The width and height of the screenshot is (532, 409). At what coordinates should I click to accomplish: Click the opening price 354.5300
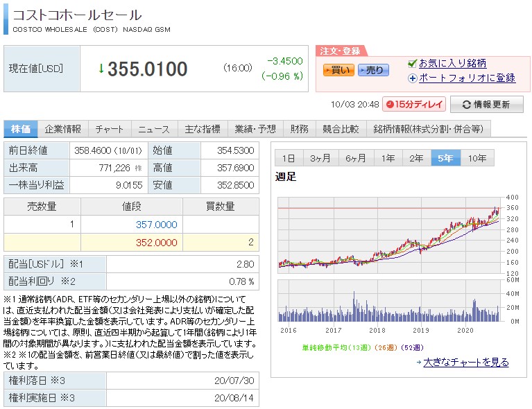235,150
